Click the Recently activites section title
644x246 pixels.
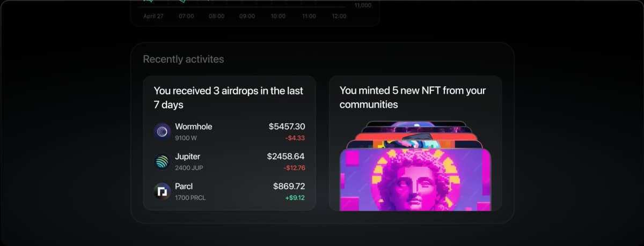point(184,59)
